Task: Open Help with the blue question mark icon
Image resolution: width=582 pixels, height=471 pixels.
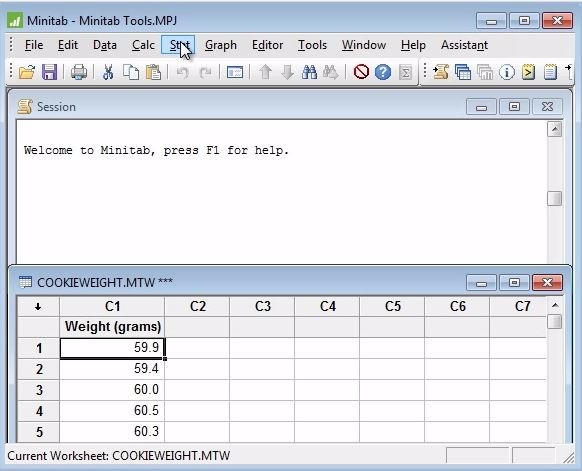Action: click(383, 72)
